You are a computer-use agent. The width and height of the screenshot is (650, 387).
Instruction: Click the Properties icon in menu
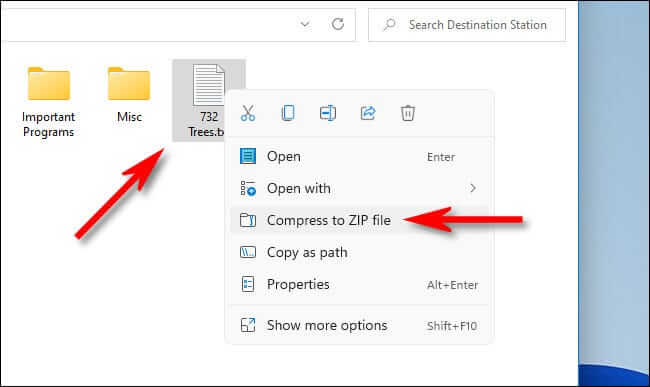[x=248, y=284]
